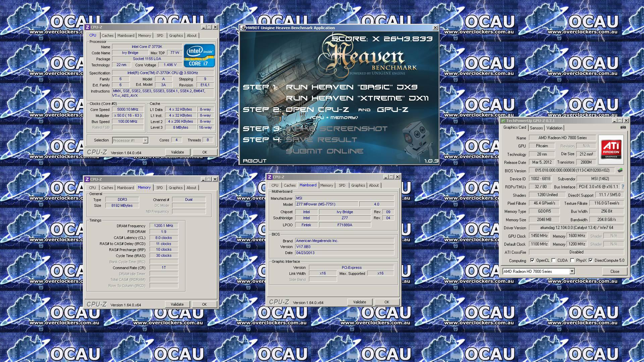Open Mainboard tab in top CPU-Z window

(126, 36)
